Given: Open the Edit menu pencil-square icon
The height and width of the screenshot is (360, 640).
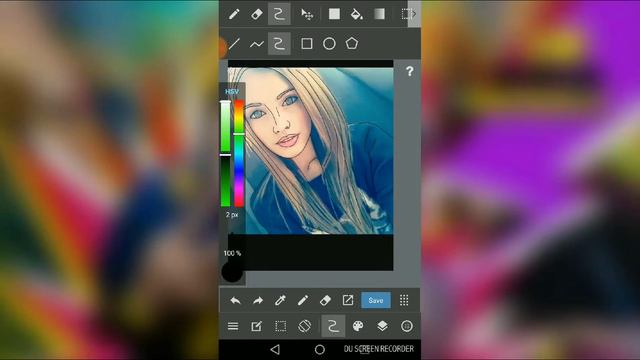Looking at the screenshot, I should click(256, 326).
